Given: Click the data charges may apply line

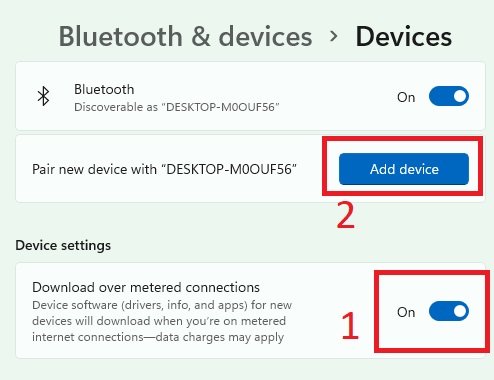Looking at the screenshot, I should pyautogui.click(x=158, y=337).
